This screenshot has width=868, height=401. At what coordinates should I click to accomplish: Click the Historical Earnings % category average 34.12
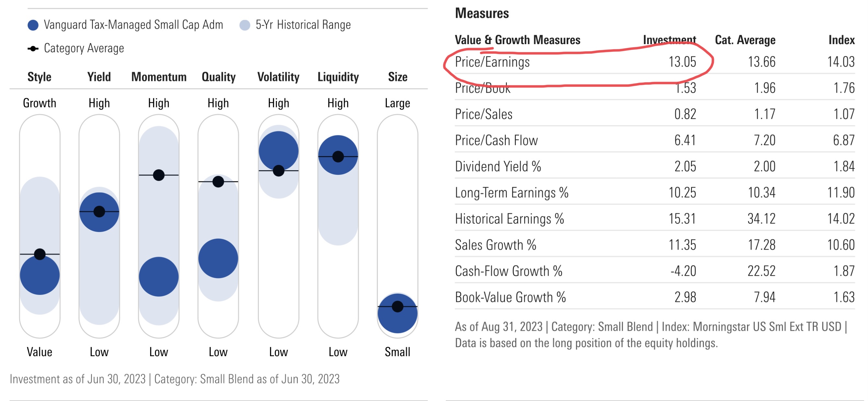point(761,219)
